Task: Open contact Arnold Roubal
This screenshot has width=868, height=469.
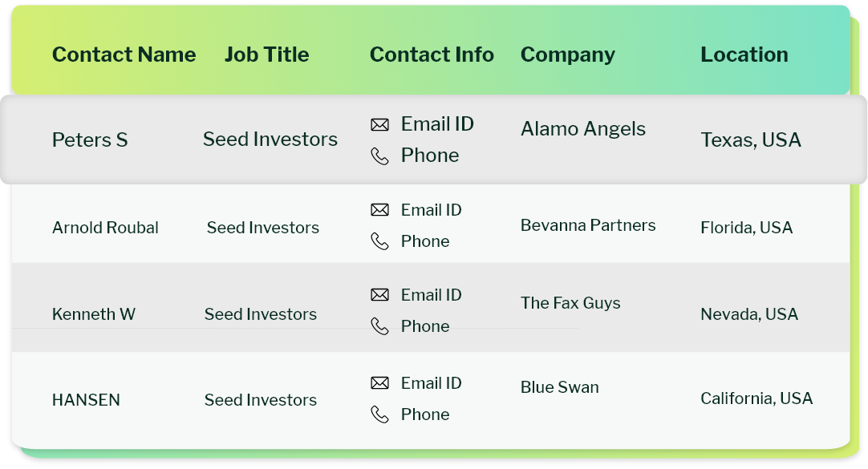Action: 105,228
